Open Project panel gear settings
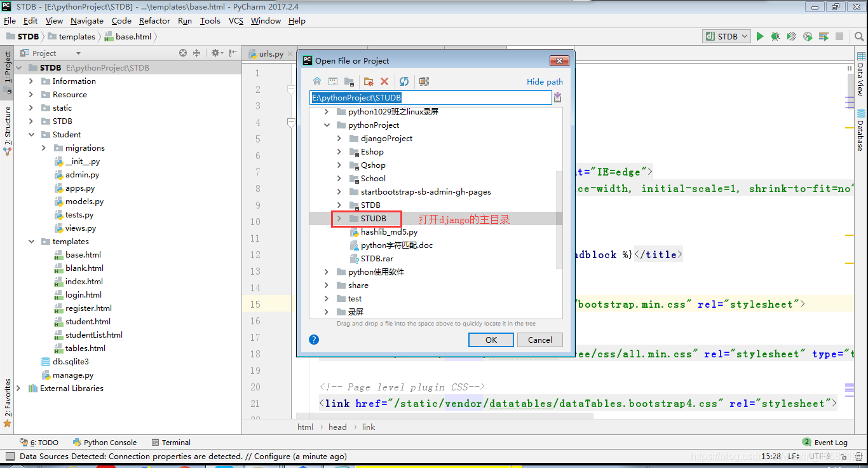 [216, 53]
